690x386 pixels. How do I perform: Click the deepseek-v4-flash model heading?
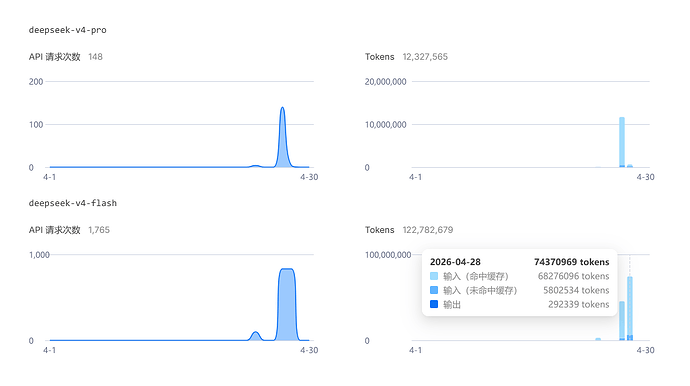(x=73, y=203)
